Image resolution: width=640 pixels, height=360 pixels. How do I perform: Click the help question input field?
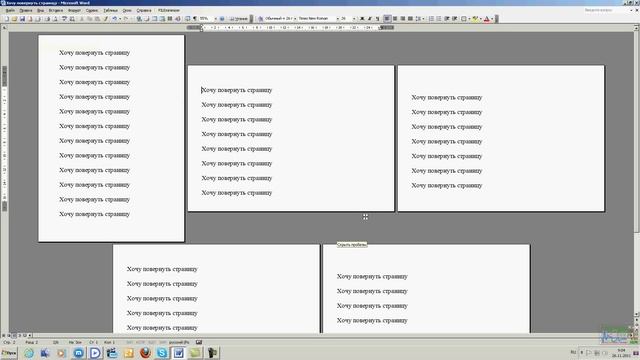coord(604,10)
